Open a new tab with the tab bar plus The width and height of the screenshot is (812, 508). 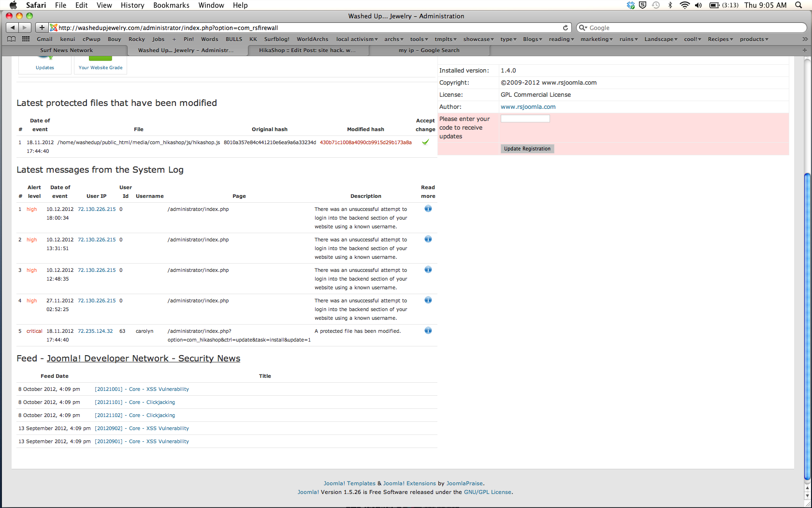(805, 50)
